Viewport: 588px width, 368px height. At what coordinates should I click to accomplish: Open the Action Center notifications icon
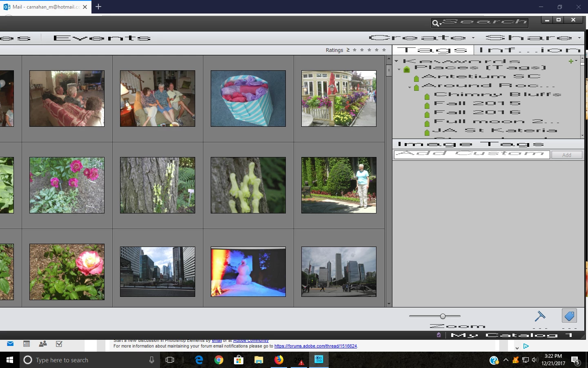pos(575,360)
